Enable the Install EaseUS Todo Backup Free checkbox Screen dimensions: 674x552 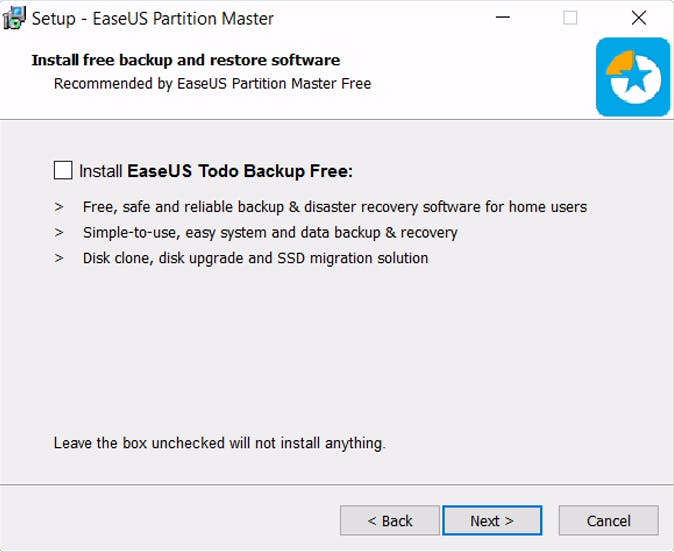coord(63,170)
